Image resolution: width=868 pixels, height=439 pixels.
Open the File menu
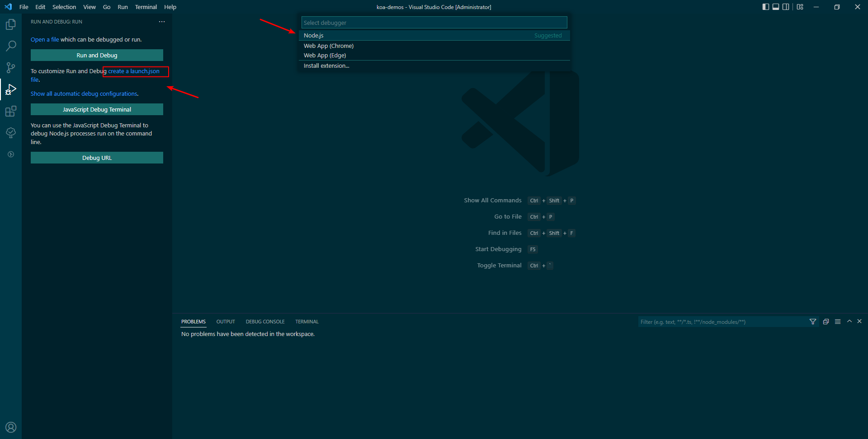[24, 7]
